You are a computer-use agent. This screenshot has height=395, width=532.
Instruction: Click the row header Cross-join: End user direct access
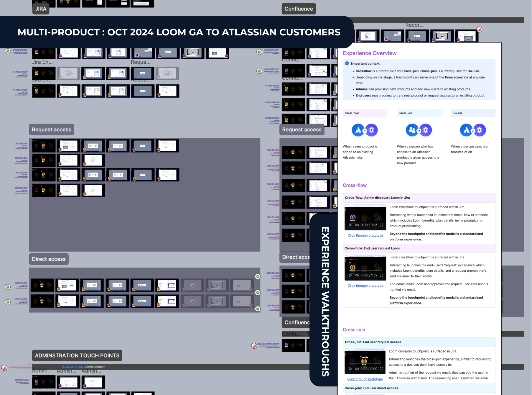pos(419,388)
